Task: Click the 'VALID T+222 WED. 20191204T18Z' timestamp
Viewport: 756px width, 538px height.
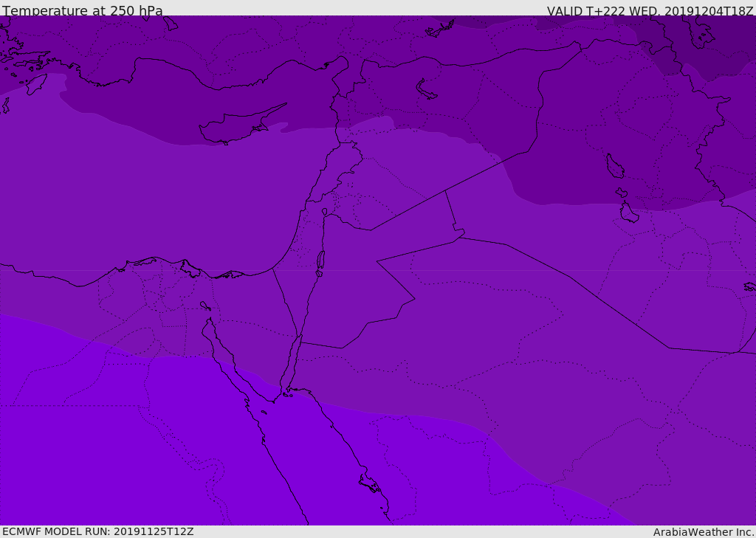Action: (650, 10)
